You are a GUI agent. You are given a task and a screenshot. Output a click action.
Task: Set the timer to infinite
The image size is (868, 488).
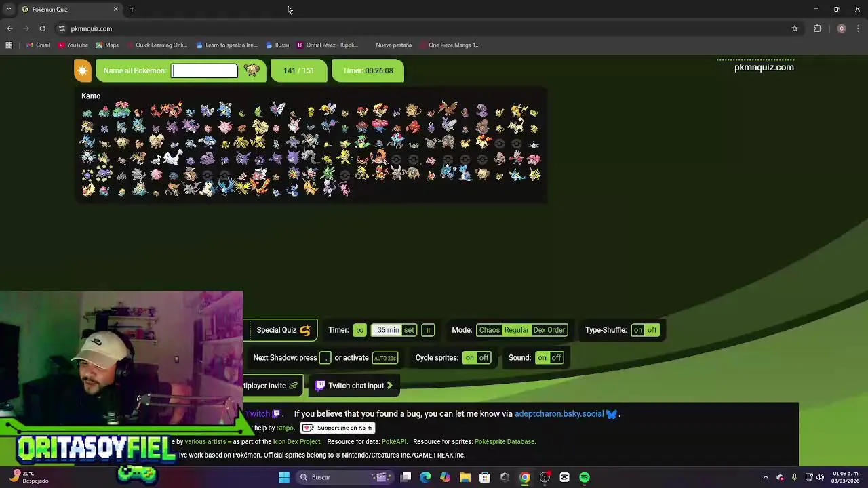[x=359, y=330]
